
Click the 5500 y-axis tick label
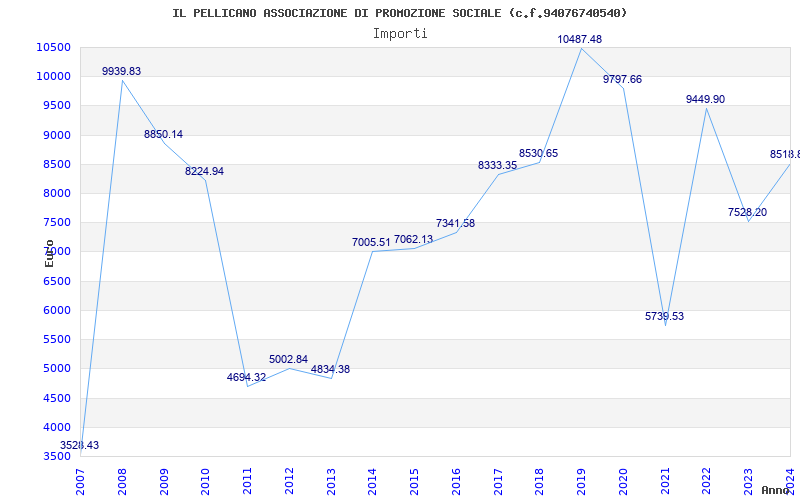[x=56, y=339]
